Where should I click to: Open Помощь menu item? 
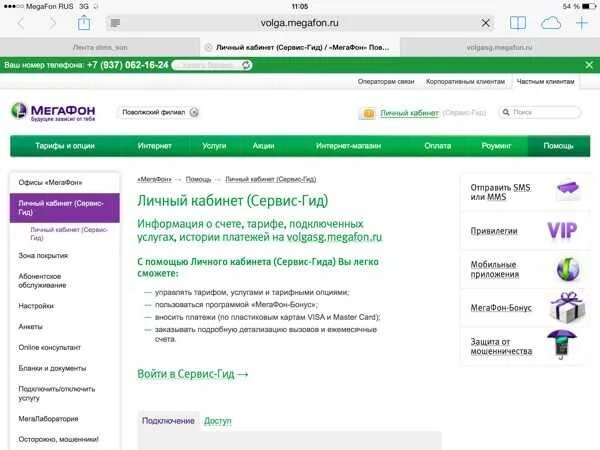pyautogui.click(x=559, y=146)
